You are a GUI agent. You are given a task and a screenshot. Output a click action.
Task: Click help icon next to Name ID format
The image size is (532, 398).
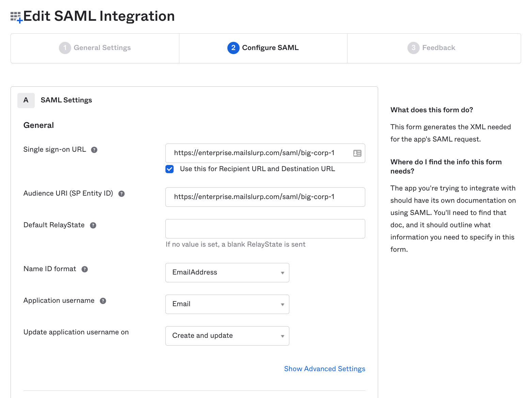[85, 269]
